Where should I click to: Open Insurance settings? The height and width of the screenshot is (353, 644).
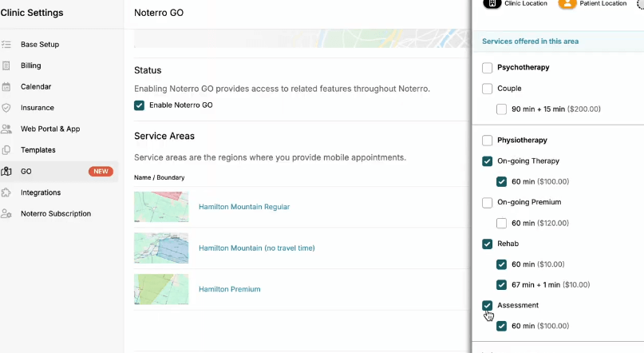[38, 108]
